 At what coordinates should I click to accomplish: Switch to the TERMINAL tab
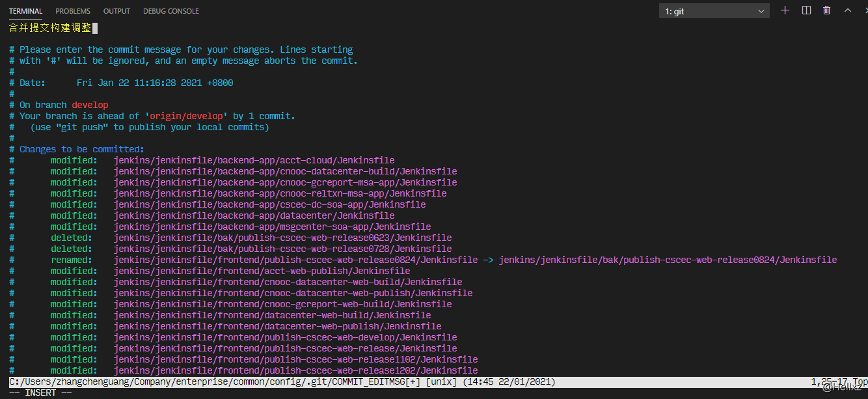click(x=26, y=11)
